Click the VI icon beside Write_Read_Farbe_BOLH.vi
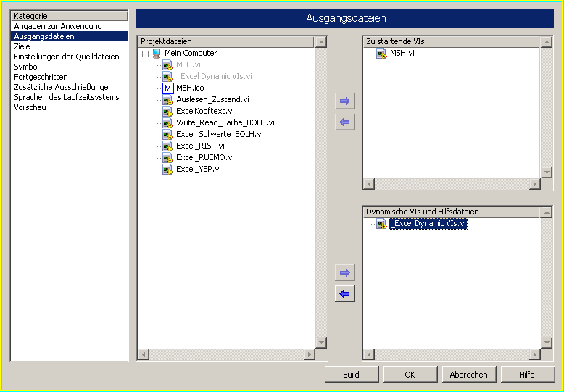This screenshot has width=564, height=392. (x=167, y=122)
